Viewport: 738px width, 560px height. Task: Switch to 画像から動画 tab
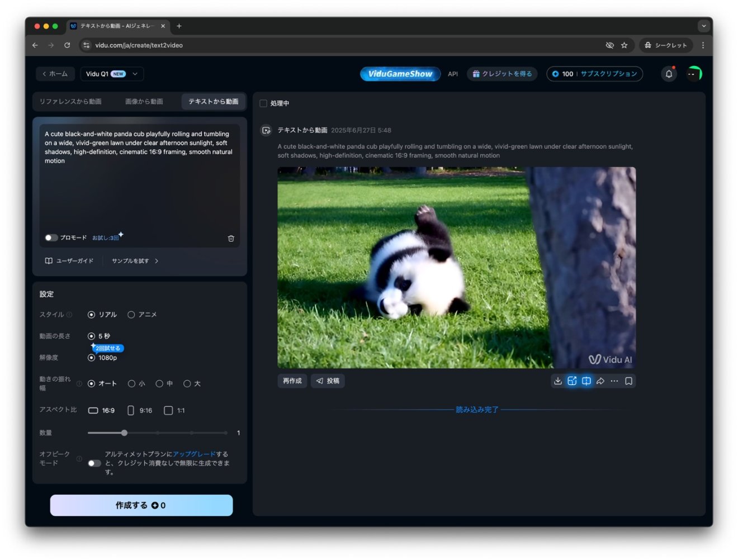point(144,102)
